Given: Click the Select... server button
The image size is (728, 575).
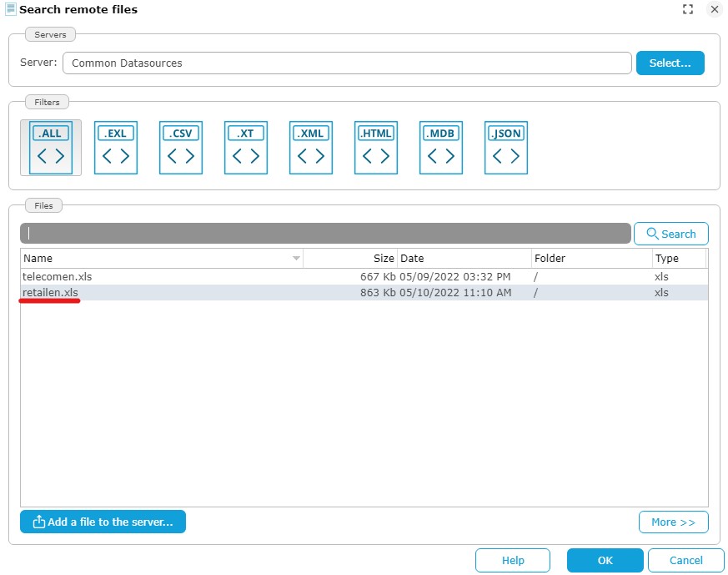Looking at the screenshot, I should (670, 63).
